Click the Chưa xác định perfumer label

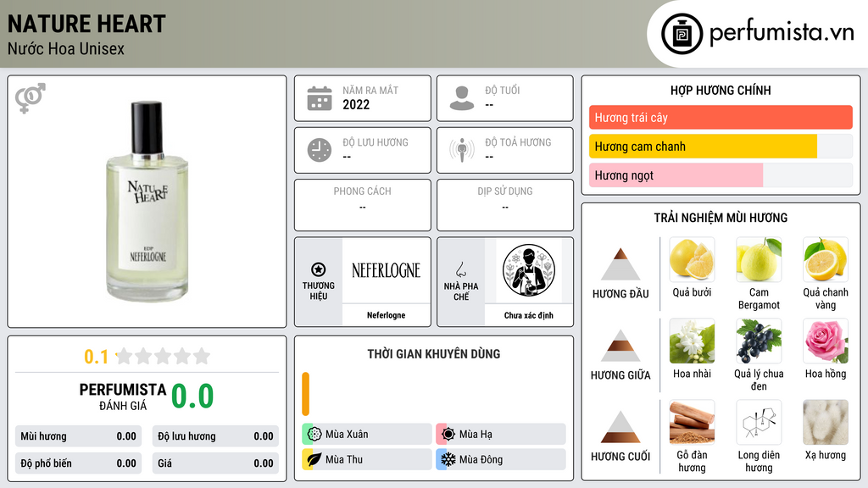(x=529, y=315)
